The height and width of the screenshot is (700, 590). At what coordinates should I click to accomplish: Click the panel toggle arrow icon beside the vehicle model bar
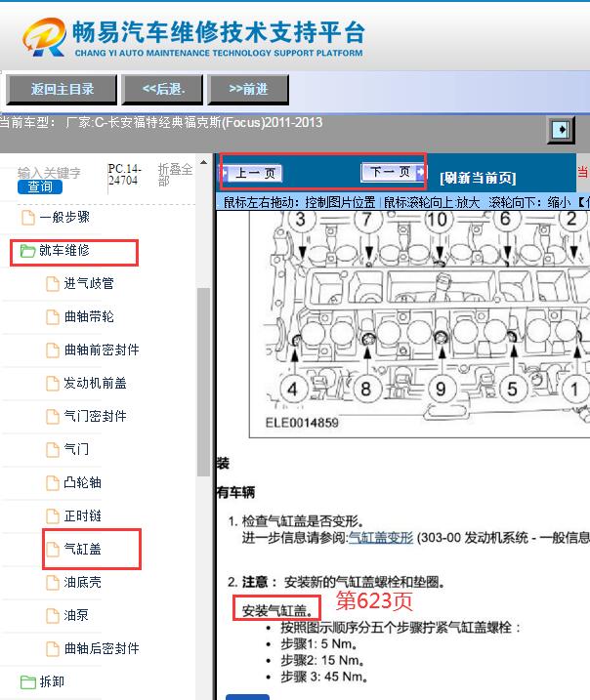561,130
